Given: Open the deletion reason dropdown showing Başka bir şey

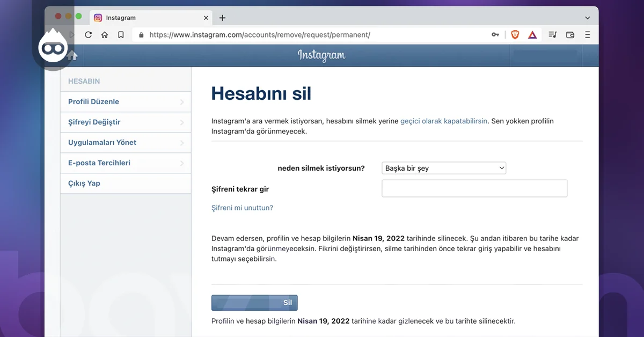Looking at the screenshot, I should tap(444, 167).
